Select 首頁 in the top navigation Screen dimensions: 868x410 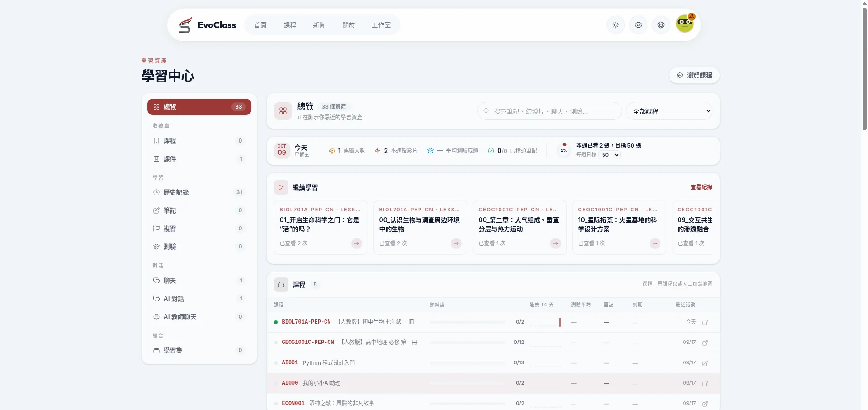(x=260, y=25)
